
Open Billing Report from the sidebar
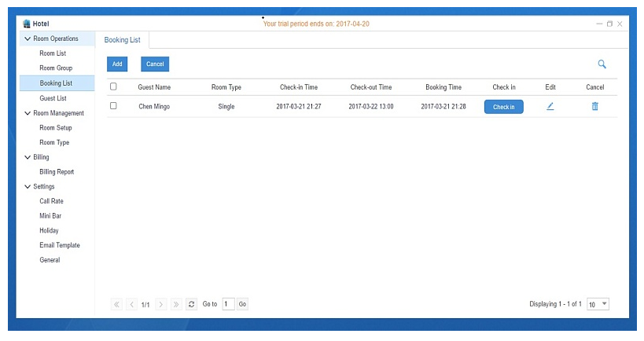pos(57,171)
